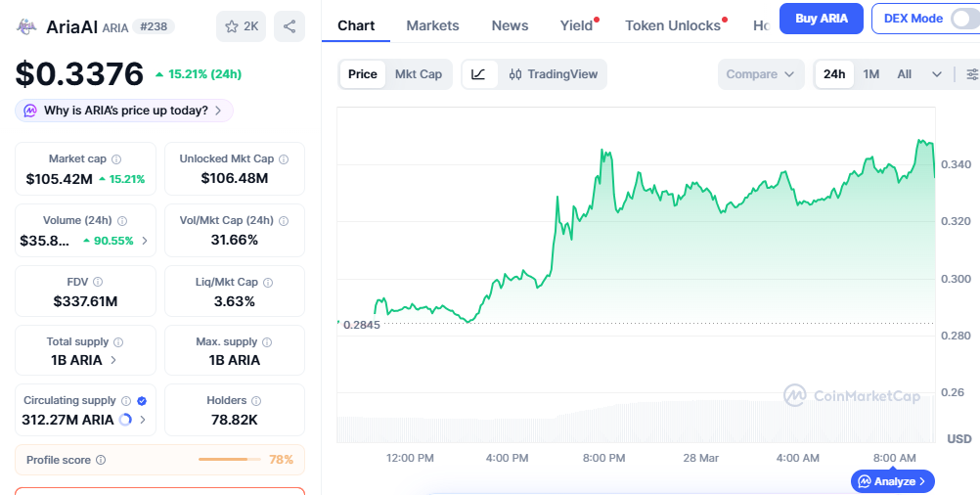Click Profile score info icon
This screenshot has height=495, width=980.
click(x=101, y=460)
